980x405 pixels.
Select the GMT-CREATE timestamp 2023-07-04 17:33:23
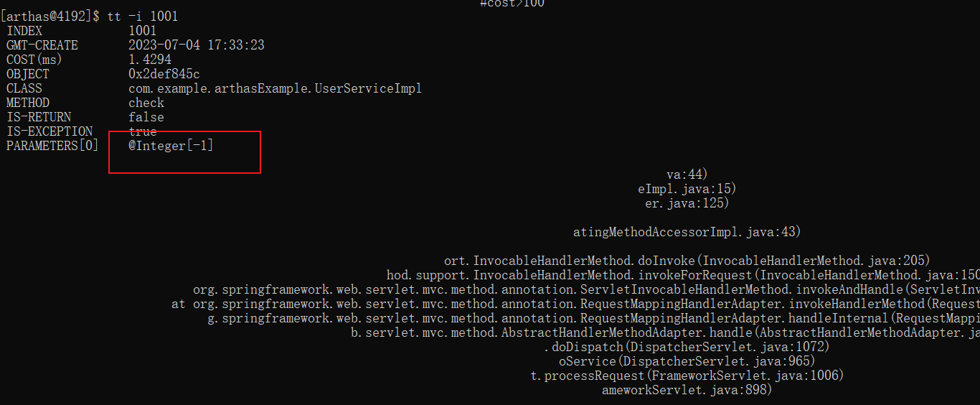(196, 45)
